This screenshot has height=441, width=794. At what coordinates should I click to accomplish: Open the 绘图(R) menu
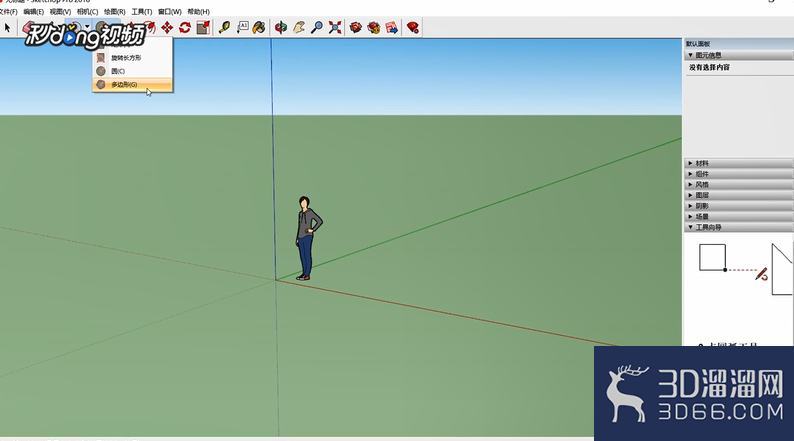pyautogui.click(x=114, y=12)
